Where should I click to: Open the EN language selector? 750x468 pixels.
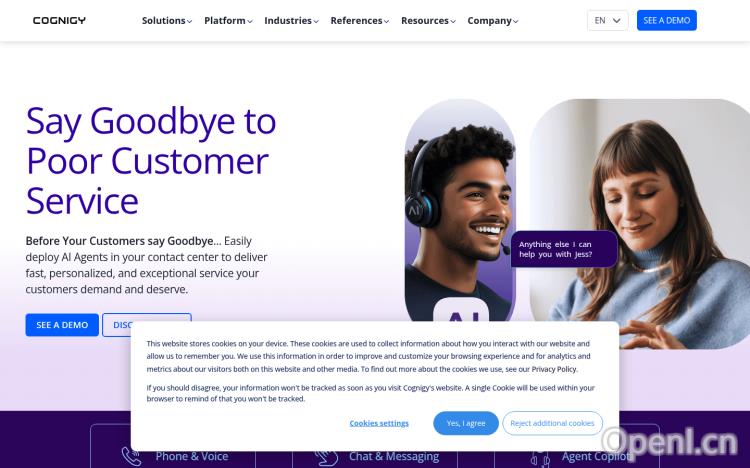607,21
